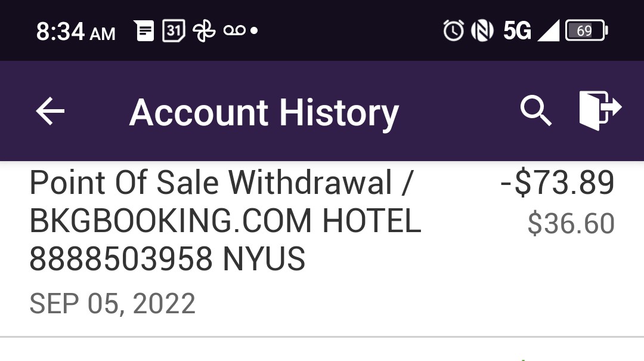The width and height of the screenshot is (644, 361).
Task: Tap the $36.60 running balance
Action: 571,224
